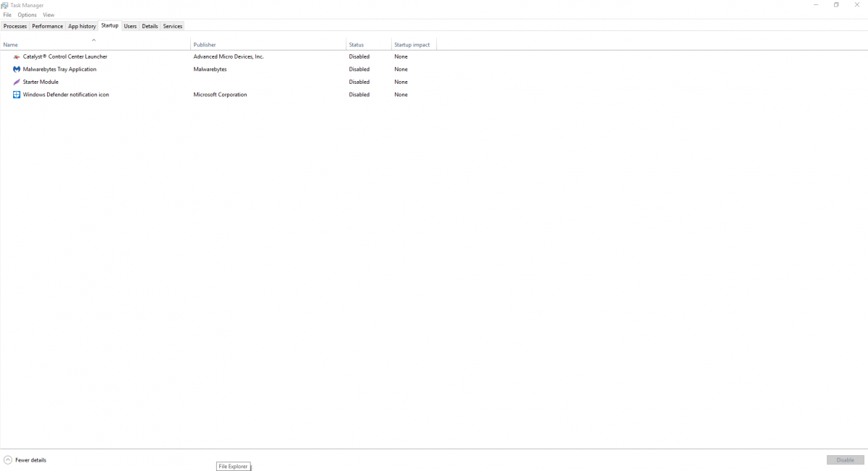Click None impact for Catalyst Control Center
Viewport: 868px width, 471px height.
(x=401, y=56)
